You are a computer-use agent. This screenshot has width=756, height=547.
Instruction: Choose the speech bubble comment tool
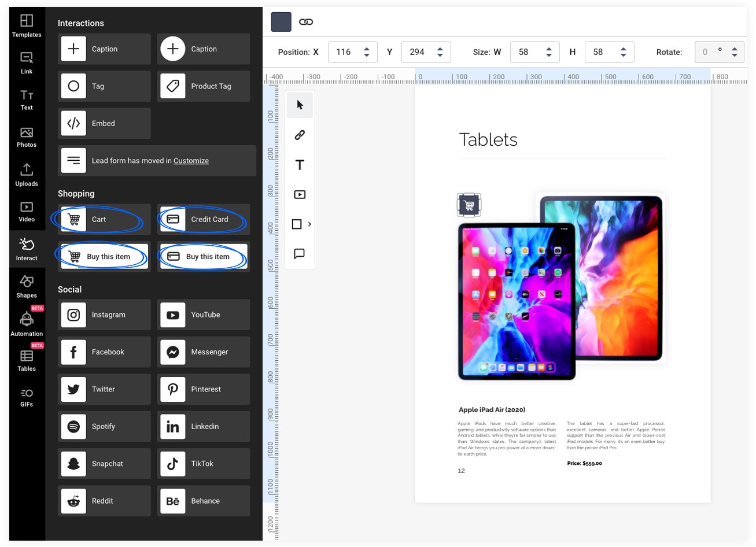[300, 254]
